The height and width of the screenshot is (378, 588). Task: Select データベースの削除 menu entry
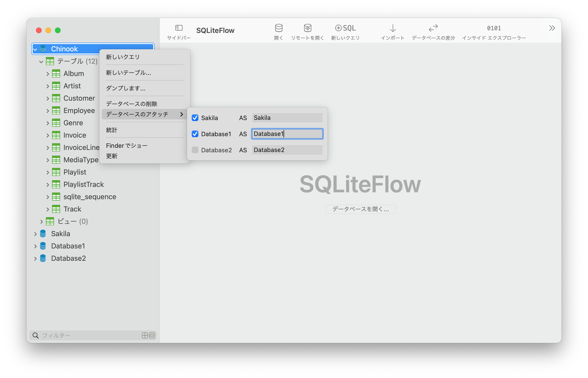[x=145, y=103]
